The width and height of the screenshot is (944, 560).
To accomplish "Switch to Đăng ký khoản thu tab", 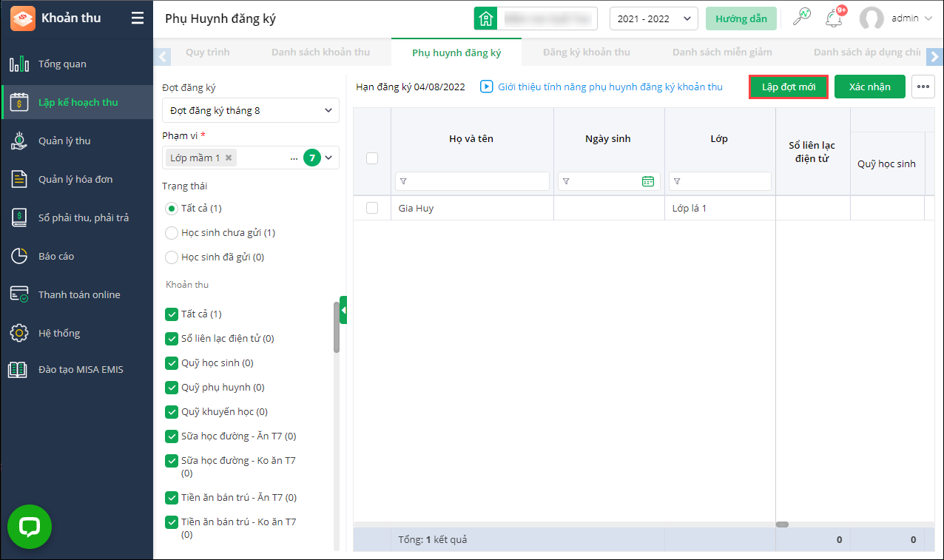I will coord(587,53).
